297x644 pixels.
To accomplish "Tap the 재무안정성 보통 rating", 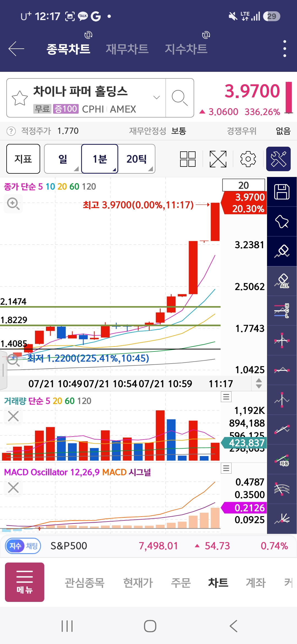I will 158,131.
